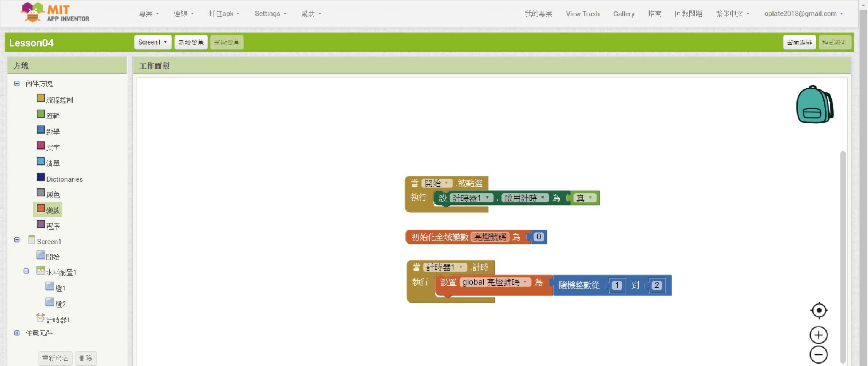868x366 pixels.
Task: Switch to 畫面編排 designer view
Action: (799, 42)
